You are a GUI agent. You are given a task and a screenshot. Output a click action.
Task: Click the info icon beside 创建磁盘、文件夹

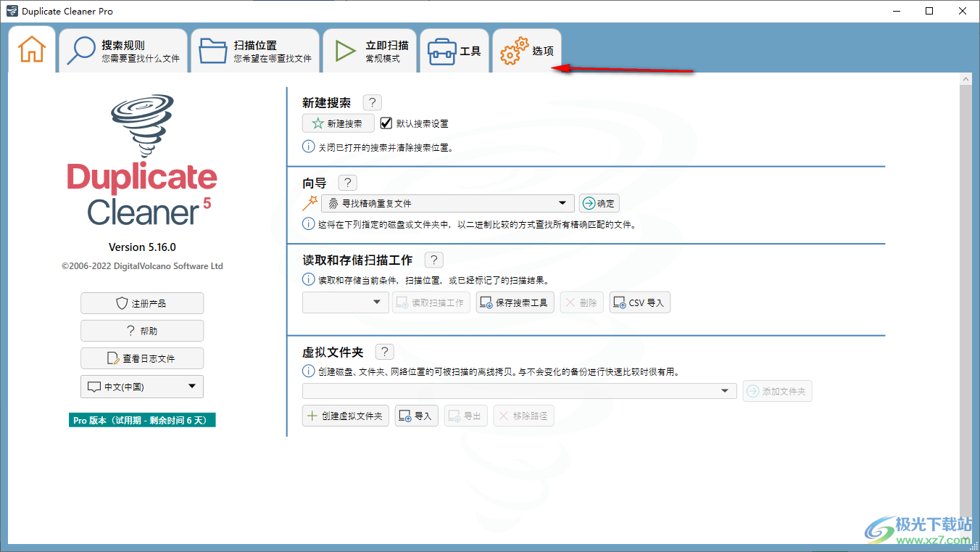click(308, 371)
